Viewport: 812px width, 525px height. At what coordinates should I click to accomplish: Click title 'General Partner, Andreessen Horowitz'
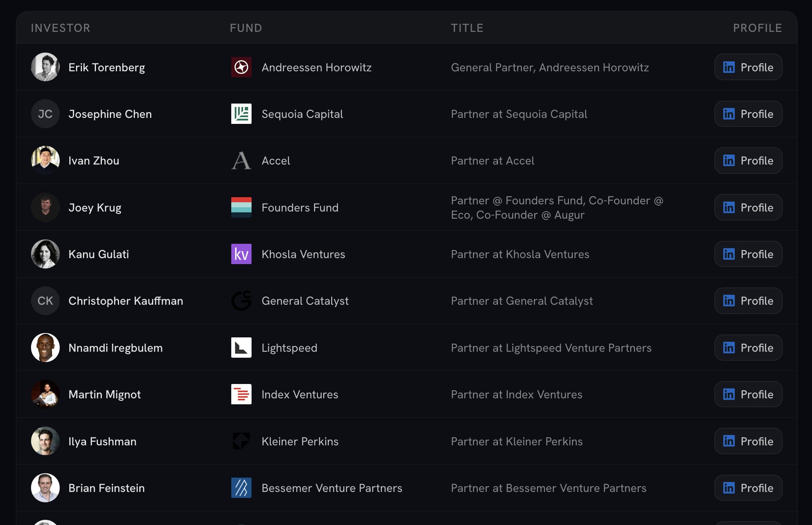coord(550,67)
